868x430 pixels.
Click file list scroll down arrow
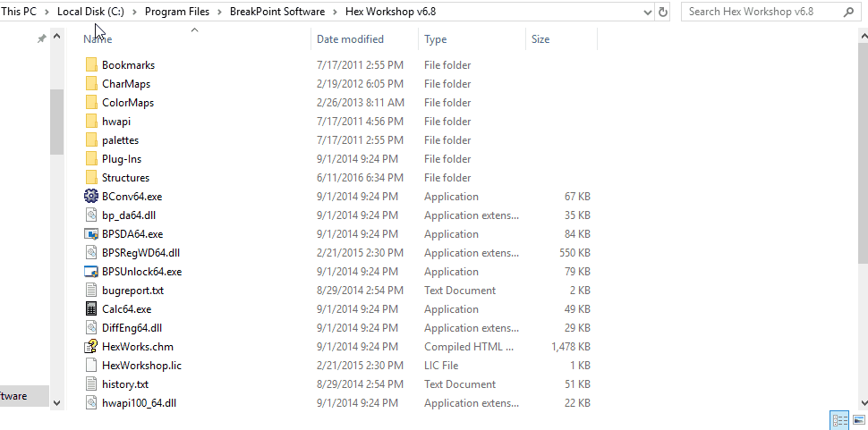[x=864, y=403]
